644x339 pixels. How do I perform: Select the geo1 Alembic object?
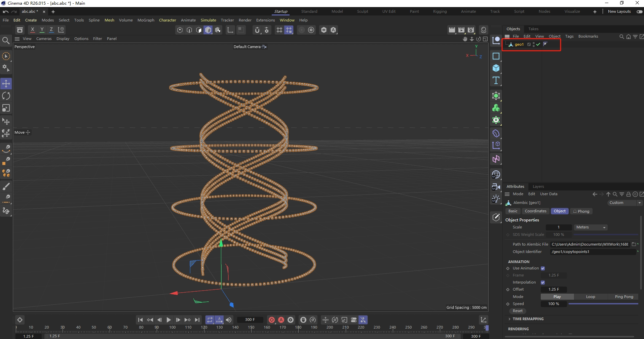point(519,44)
